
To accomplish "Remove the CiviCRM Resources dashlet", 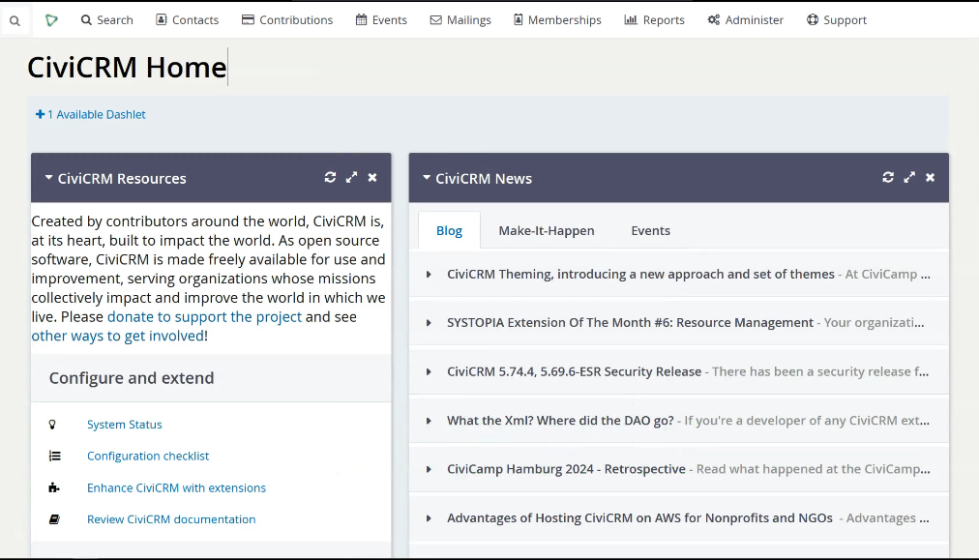I will pos(372,177).
